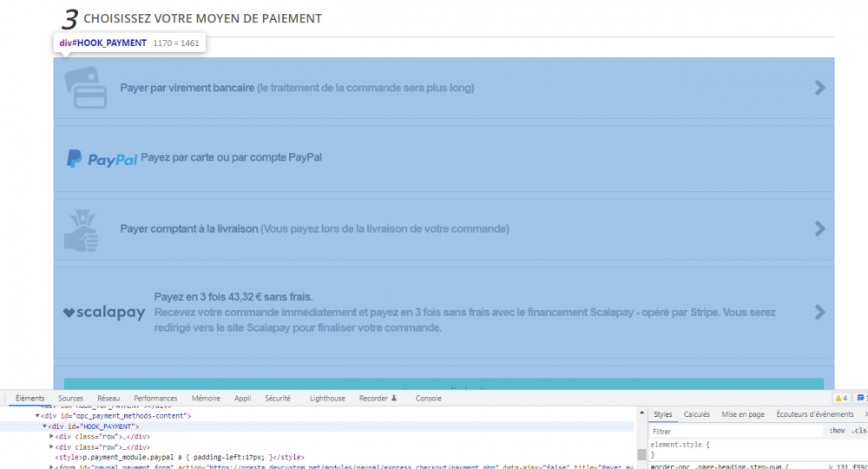Choose Payer par virement bancaire
This screenshot has height=469, width=868.
[x=444, y=88]
